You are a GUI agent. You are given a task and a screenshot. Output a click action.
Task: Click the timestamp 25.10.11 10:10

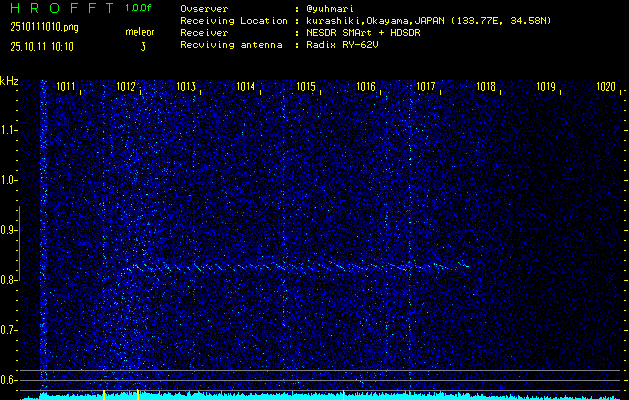tap(42, 47)
